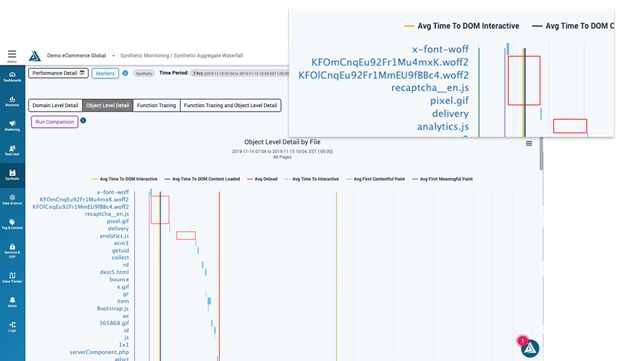Expand Demo eCommerce Global account dropdown

(113, 56)
